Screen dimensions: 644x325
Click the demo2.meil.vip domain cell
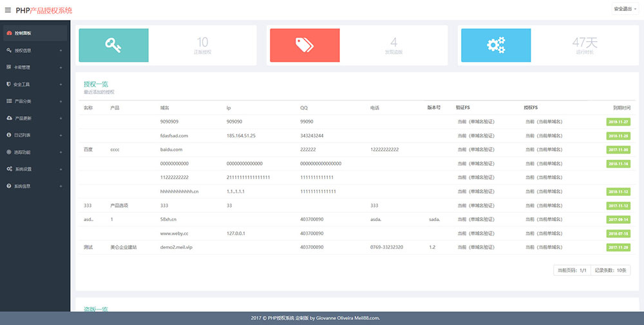click(x=176, y=248)
